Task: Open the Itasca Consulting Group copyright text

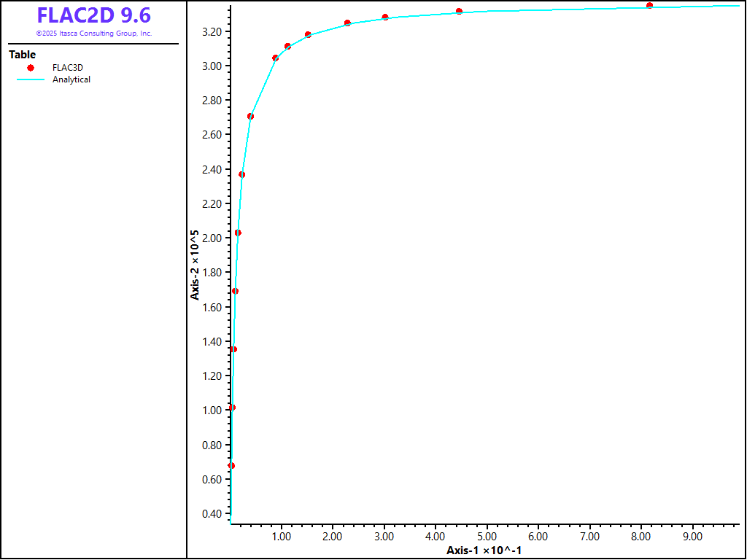Action: point(93,34)
